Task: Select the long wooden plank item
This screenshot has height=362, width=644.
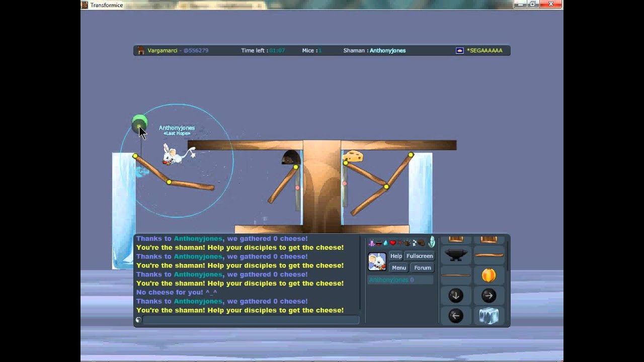Action: click(489, 255)
